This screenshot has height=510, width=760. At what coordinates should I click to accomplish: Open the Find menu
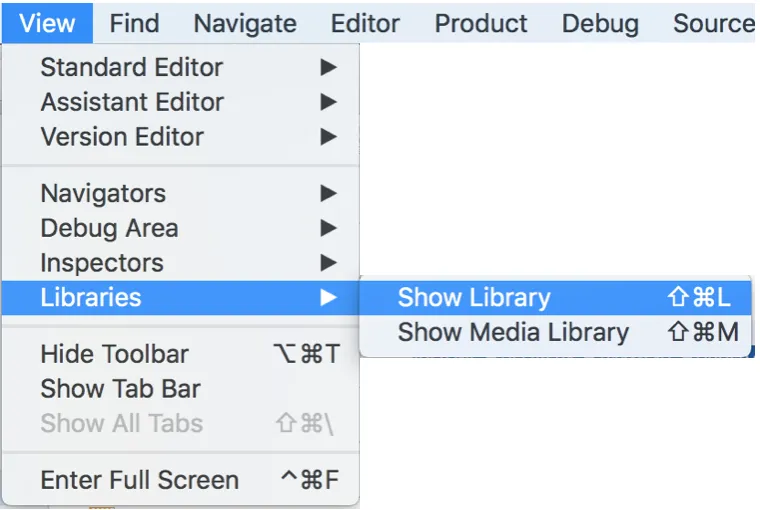(x=134, y=22)
